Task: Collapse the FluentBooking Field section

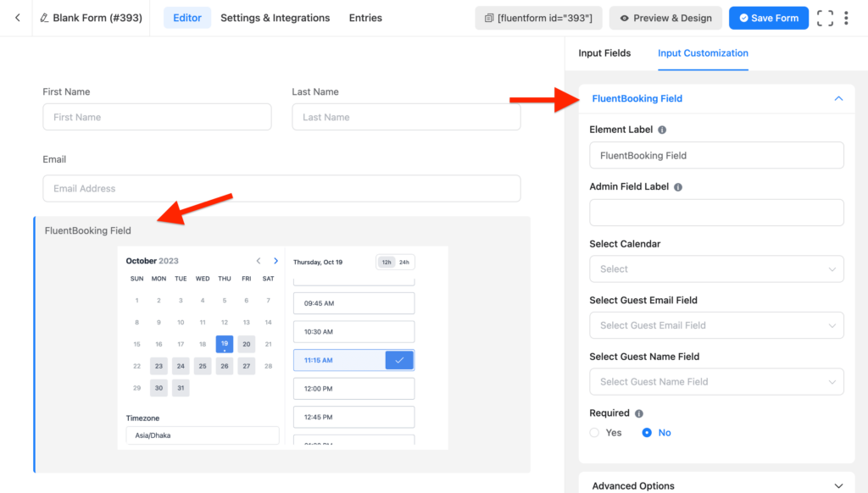Action: pyautogui.click(x=838, y=98)
